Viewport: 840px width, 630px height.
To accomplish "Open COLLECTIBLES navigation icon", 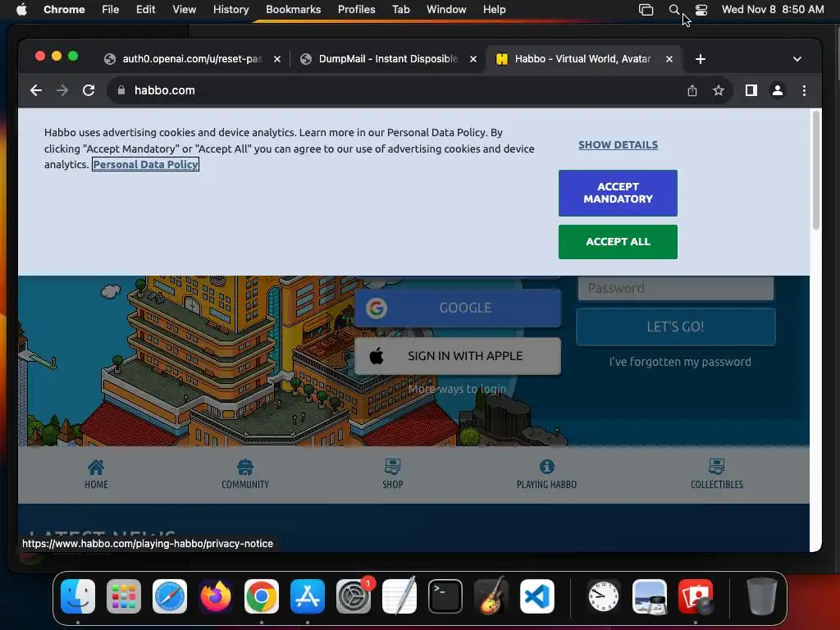I will [x=717, y=474].
